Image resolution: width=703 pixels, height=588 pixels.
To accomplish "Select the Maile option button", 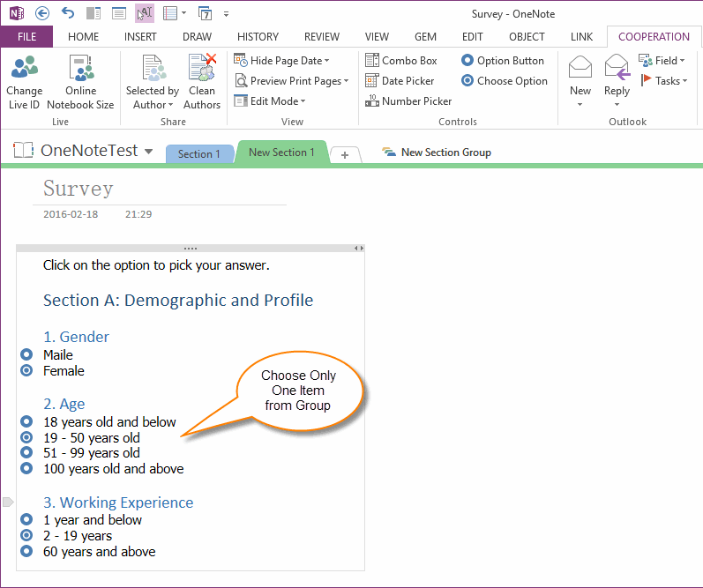I will (x=26, y=354).
